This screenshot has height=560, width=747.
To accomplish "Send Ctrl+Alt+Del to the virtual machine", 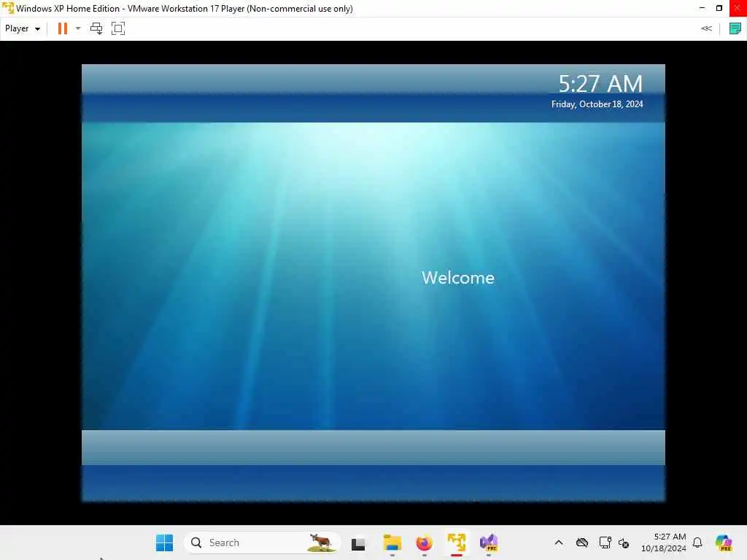I will (96, 28).
